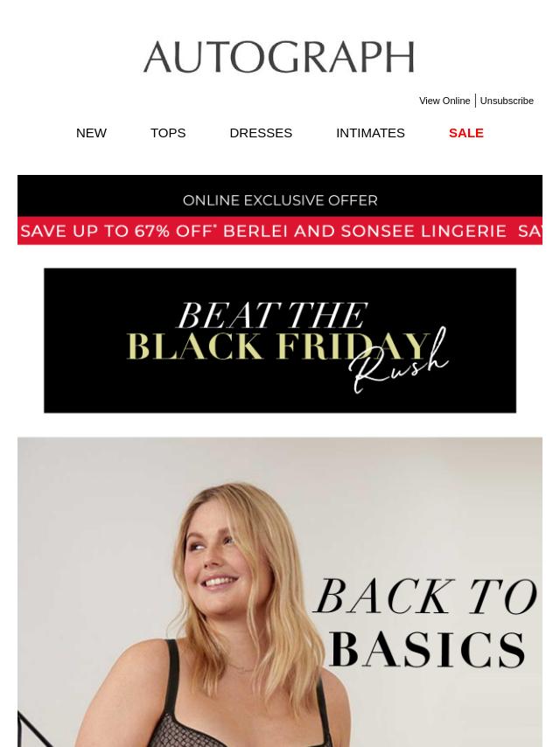Open the Back to Basics hero image
This screenshot has width=560, height=747.
tap(280, 591)
